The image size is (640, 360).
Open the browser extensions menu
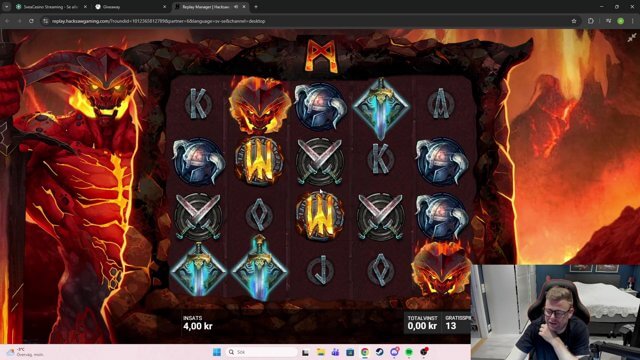pyautogui.click(x=591, y=21)
